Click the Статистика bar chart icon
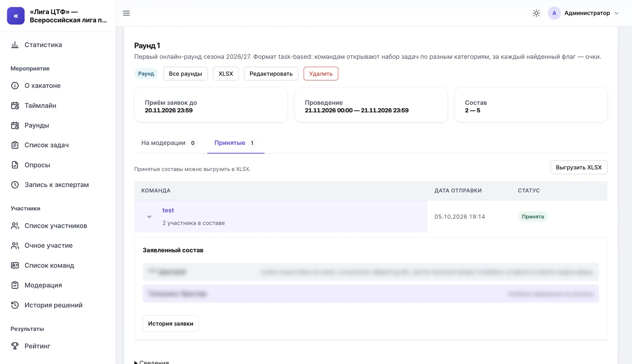Screen dimensions: 632x364 click(x=15, y=45)
